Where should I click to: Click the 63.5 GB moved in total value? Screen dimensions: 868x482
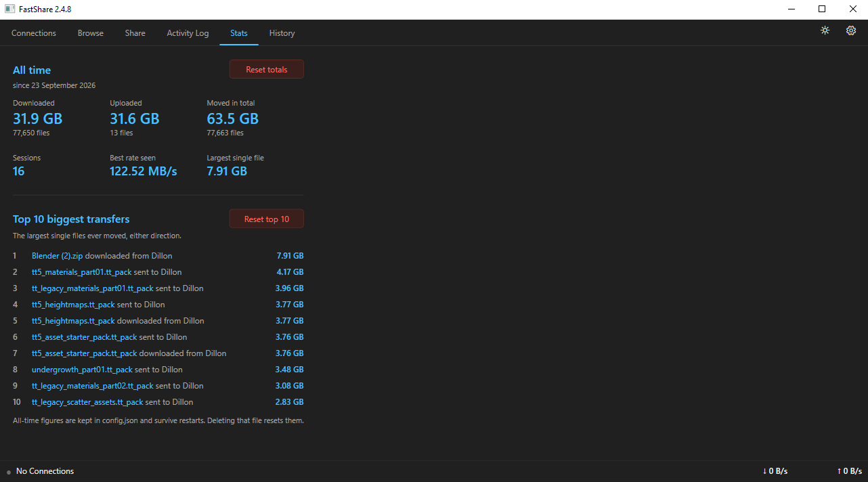(x=232, y=118)
